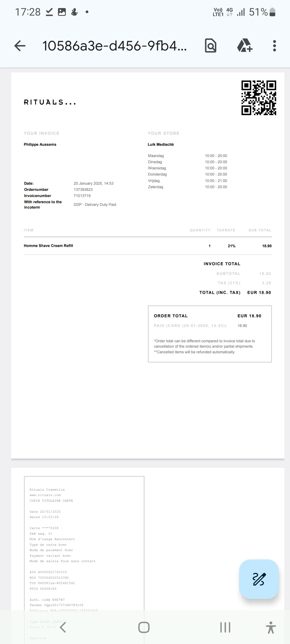Open the recent apps navigation button
This screenshot has width=290, height=644.
click(x=225, y=627)
